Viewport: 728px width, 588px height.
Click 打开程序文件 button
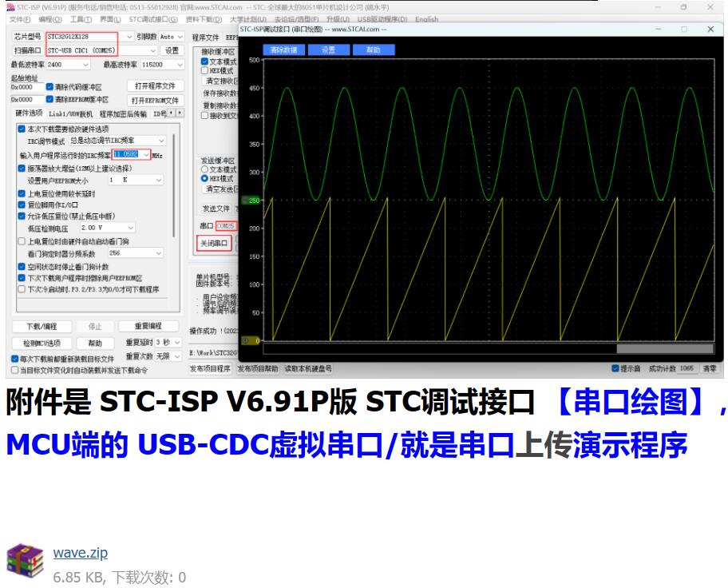tap(155, 86)
